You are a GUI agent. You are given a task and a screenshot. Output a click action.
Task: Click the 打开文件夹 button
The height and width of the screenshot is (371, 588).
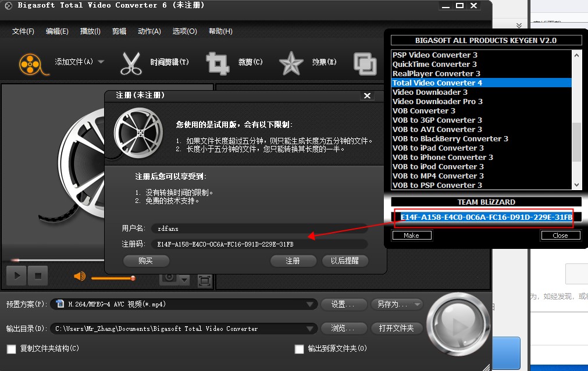397,328
